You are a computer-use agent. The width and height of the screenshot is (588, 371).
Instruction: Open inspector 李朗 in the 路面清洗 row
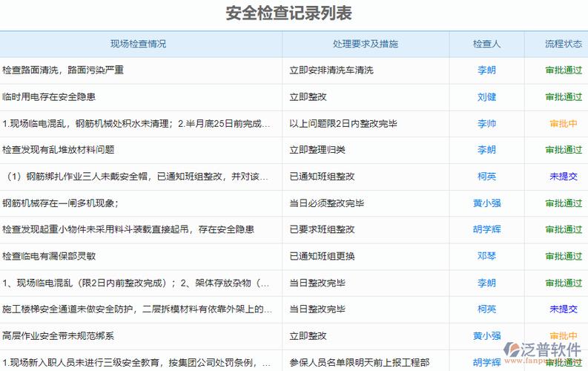click(486, 70)
